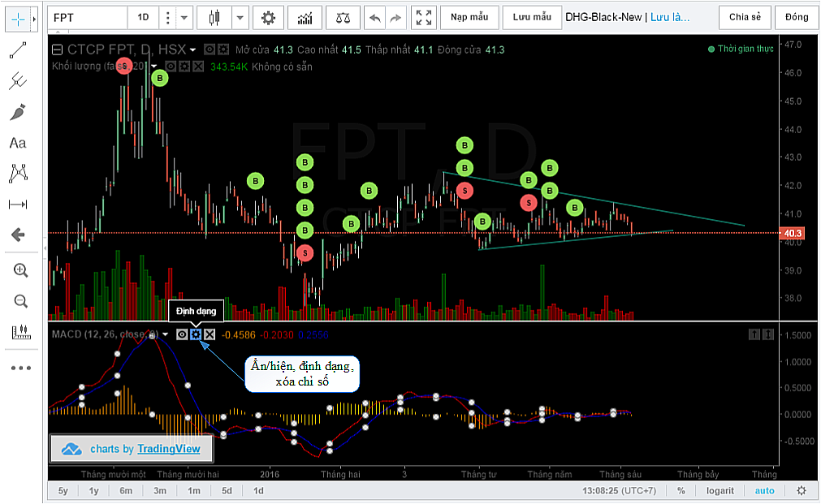Toggle logarit scale mode
Screen dimensions: 821x504
click(720, 490)
